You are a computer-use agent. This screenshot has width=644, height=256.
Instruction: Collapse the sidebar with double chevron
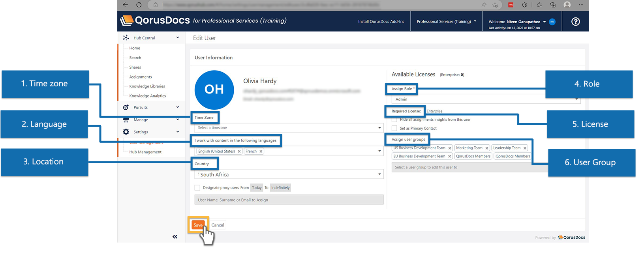click(175, 237)
